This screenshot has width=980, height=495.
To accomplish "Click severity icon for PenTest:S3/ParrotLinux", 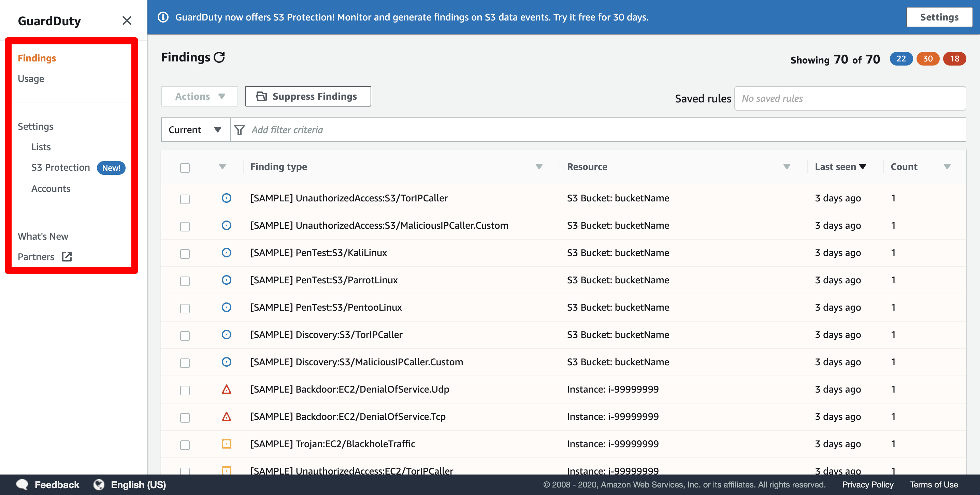I will (226, 280).
